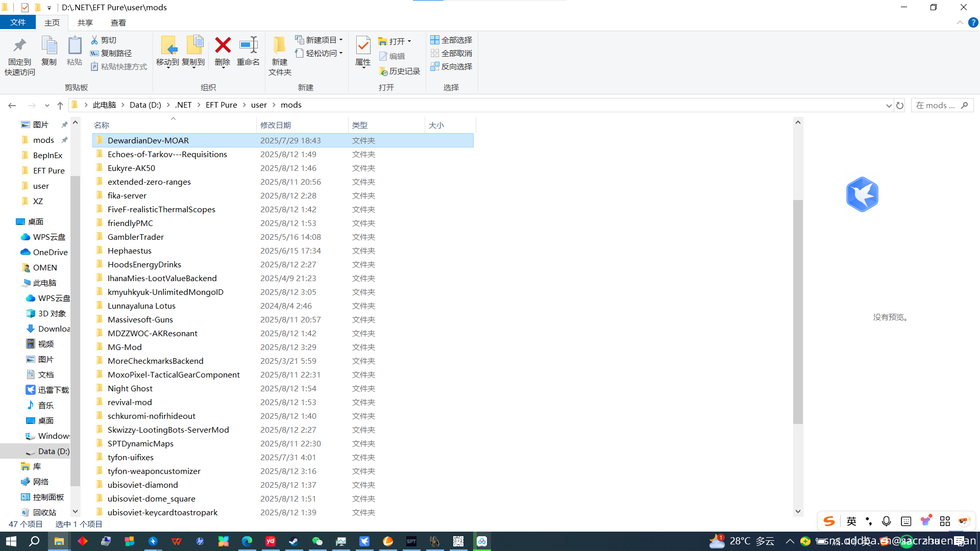Click the Paste (粘贴) ribbon icon
The height and width of the screenshot is (551, 980).
tap(75, 46)
